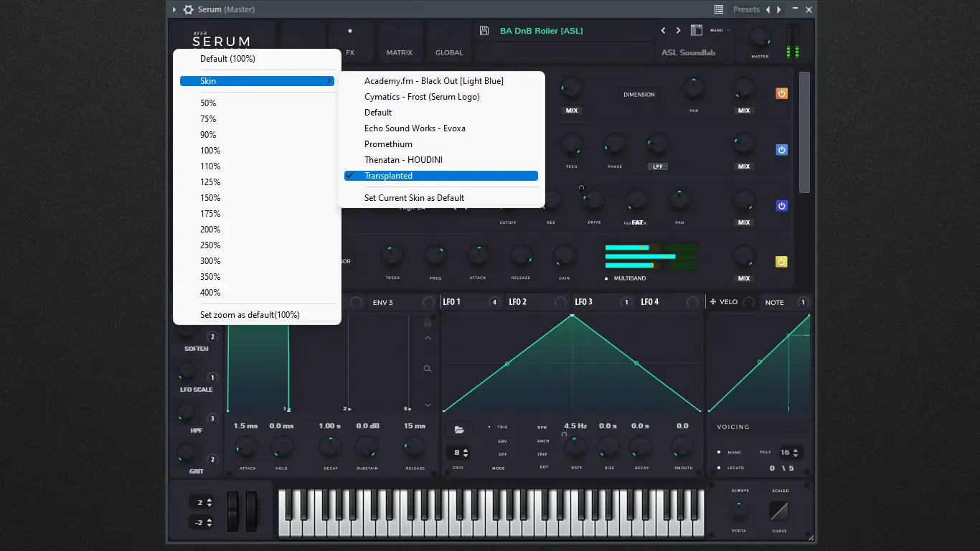Toggle the light blue effect power button

point(782,150)
